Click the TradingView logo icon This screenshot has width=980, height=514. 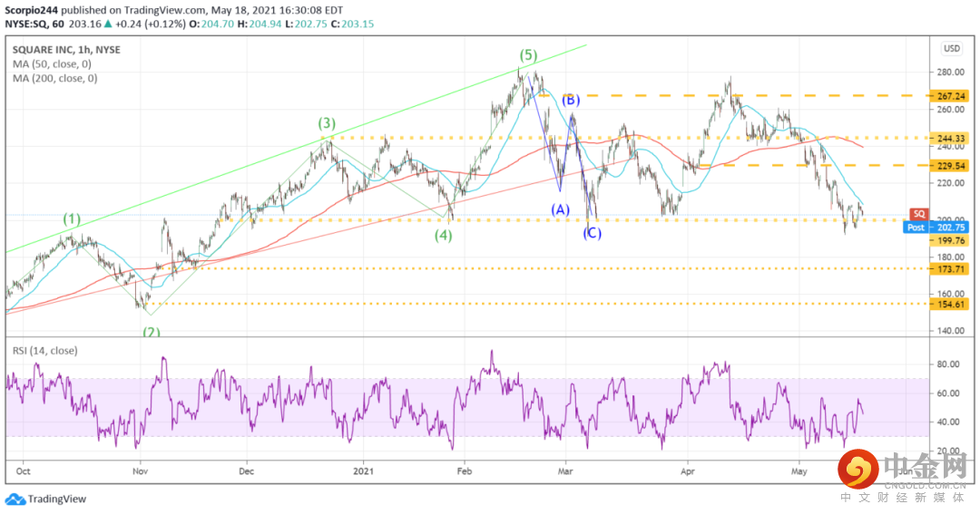point(15,499)
